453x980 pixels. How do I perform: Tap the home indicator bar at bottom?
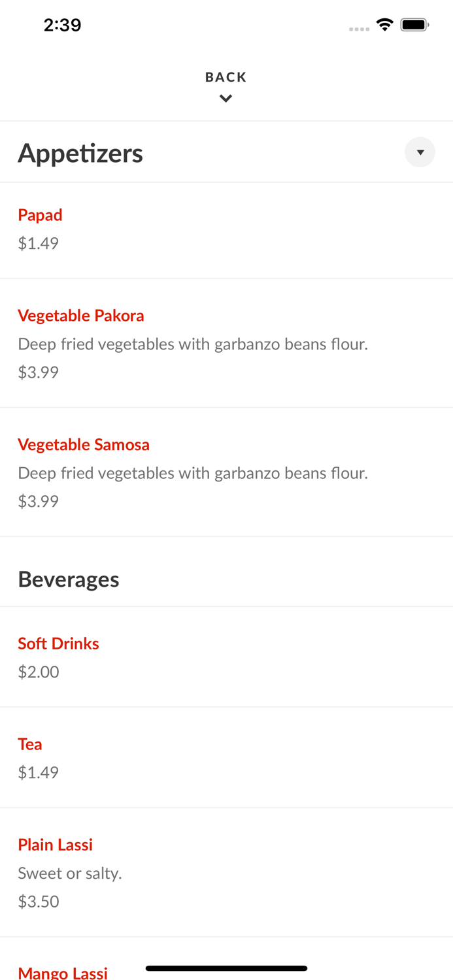click(226, 968)
